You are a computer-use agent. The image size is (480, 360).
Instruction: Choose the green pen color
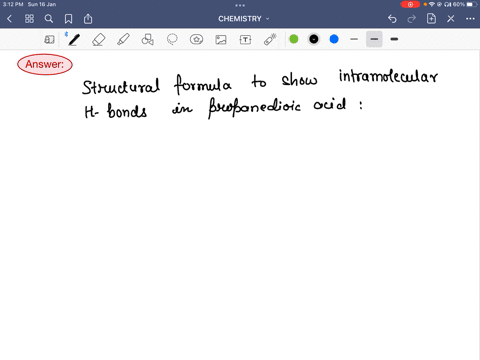(294, 39)
